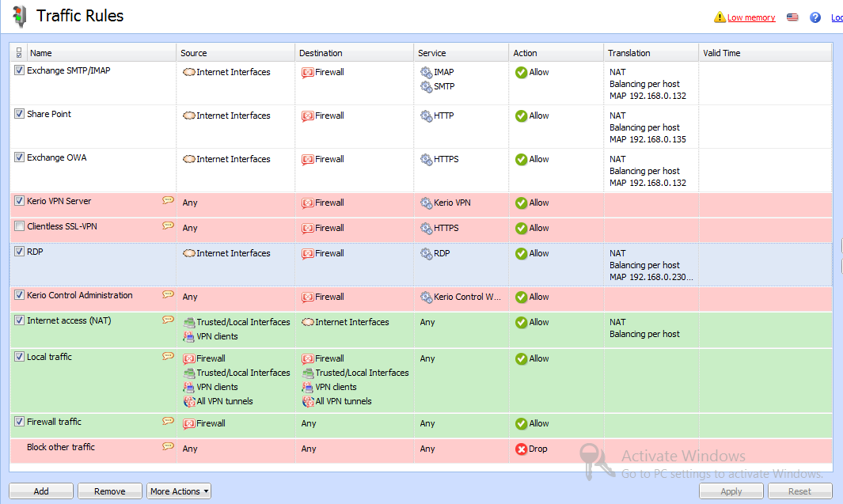
Task: Click the Low memory warning triangle icon
Action: [x=720, y=17]
